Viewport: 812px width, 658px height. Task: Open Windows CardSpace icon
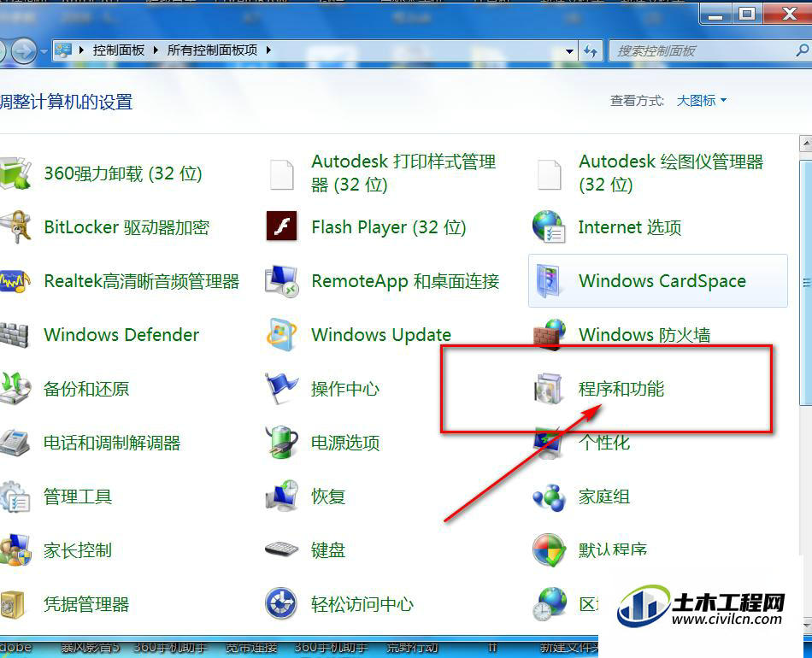pyautogui.click(x=549, y=280)
